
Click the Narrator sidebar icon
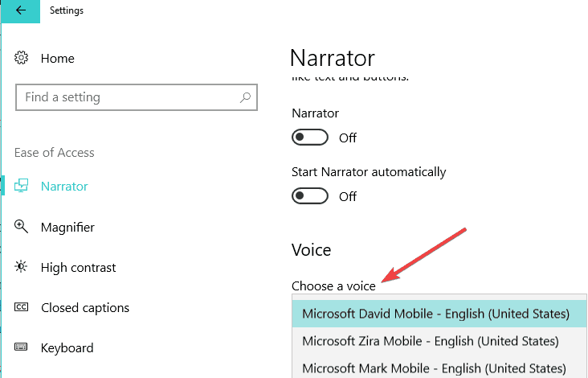22,186
